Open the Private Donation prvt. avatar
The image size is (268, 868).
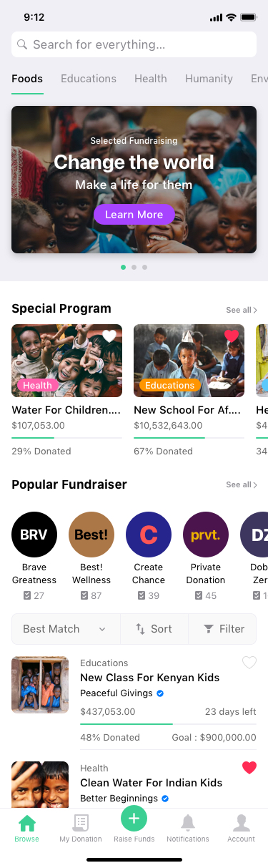tap(206, 535)
